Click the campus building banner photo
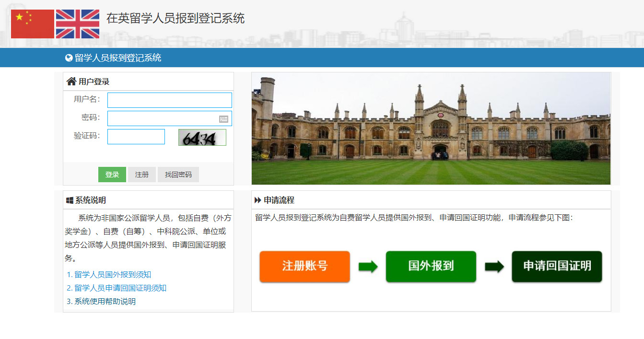 (x=431, y=129)
